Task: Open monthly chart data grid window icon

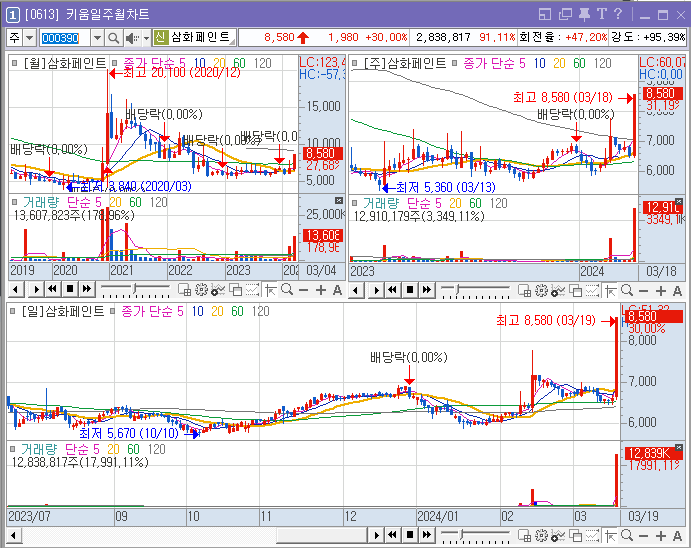Action: pyautogui.click(x=185, y=290)
